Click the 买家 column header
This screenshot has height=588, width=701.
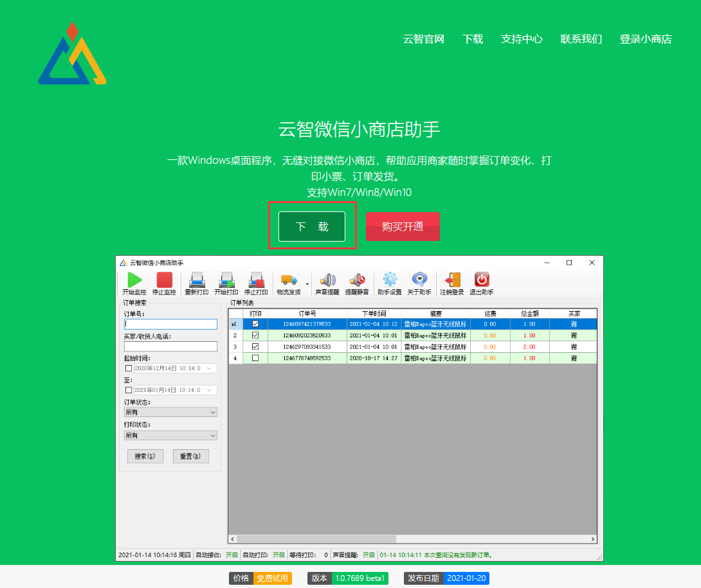tap(574, 314)
